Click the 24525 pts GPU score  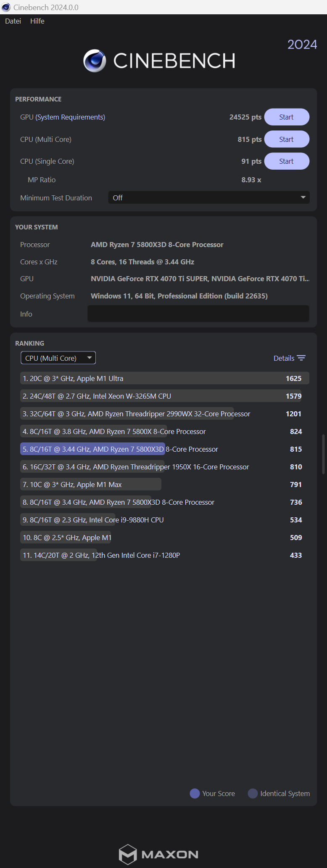click(245, 117)
